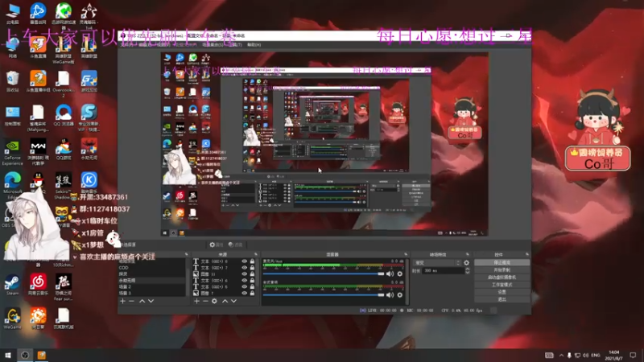This screenshot has height=362, width=644.
Task: Toggle visibility of source 文本 (GDI+) 6
Action: [245, 280]
